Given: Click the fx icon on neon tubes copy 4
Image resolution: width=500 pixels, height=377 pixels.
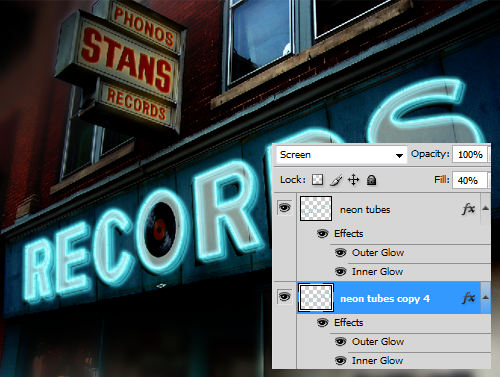Looking at the screenshot, I should pos(468,298).
